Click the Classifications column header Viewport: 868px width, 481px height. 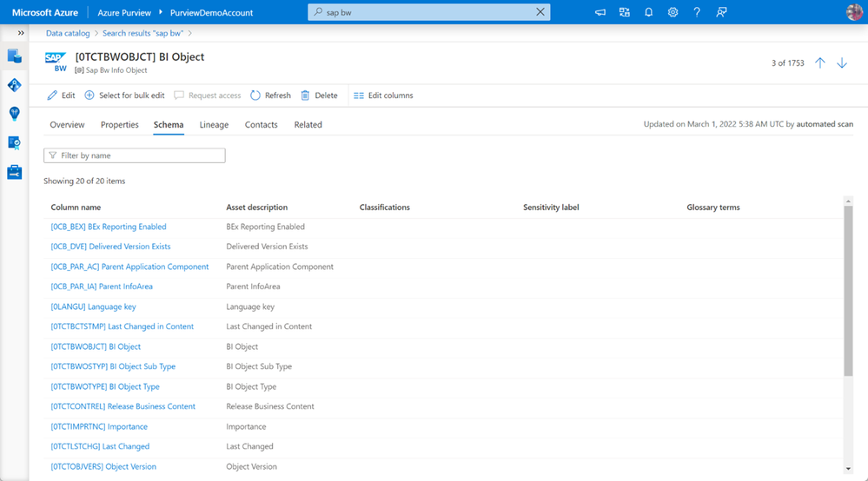[x=385, y=208]
